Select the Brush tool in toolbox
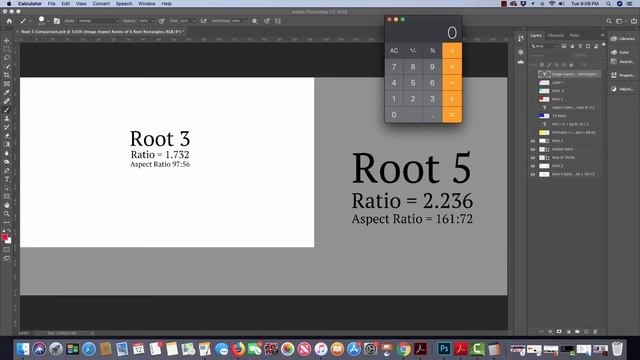This screenshot has height=360, width=640. pos(7,110)
